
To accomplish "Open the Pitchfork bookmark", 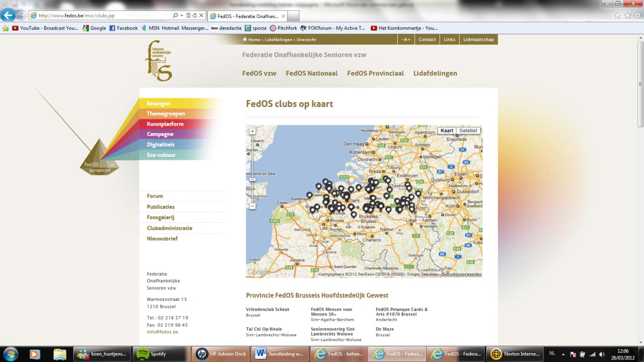I will pyautogui.click(x=283, y=28).
